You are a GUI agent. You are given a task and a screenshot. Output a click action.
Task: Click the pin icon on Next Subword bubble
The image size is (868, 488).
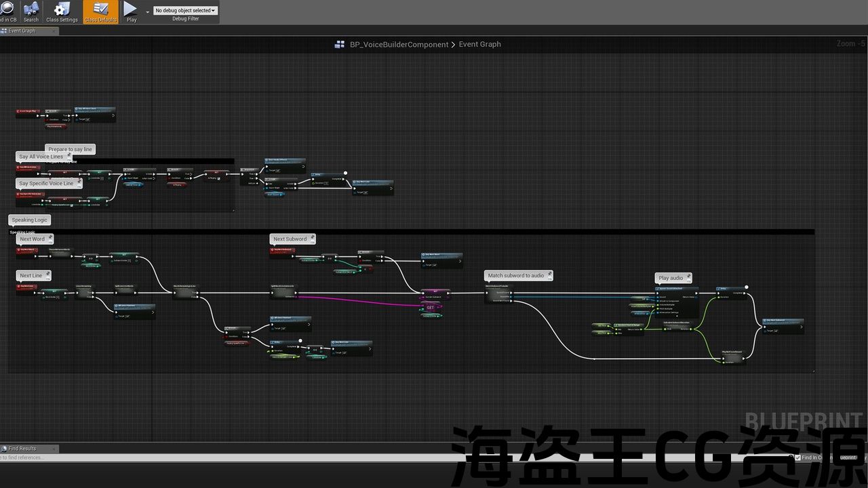pos(312,238)
